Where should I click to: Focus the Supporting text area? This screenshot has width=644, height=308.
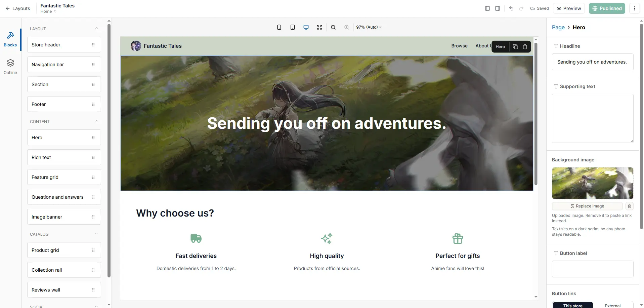tap(593, 118)
